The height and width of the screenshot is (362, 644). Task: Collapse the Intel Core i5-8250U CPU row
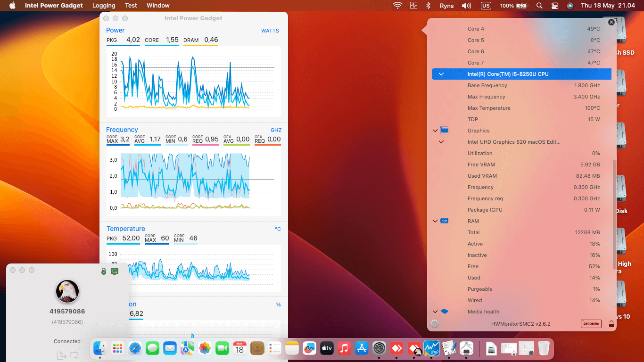441,74
